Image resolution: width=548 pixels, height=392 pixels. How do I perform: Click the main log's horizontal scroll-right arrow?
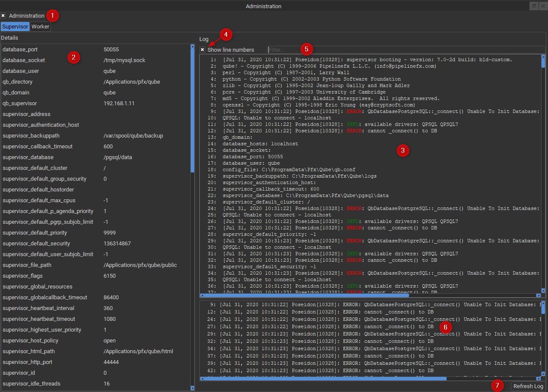tap(538, 295)
